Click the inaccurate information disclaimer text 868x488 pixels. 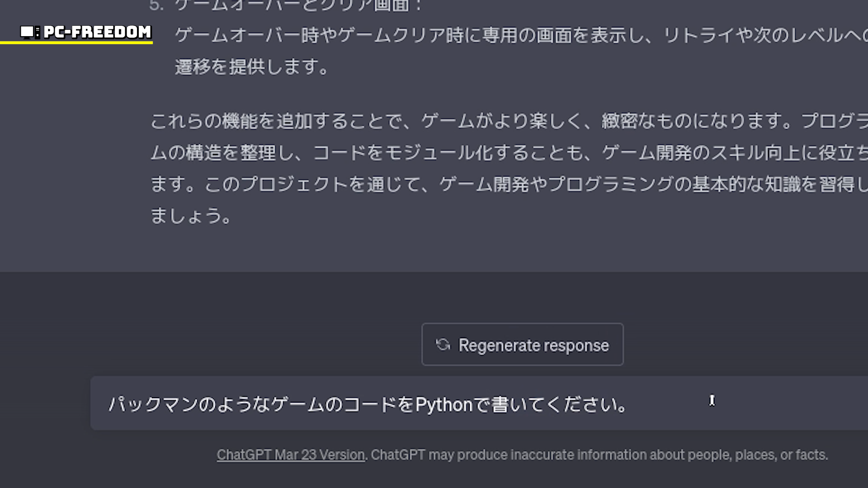(599, 455)
